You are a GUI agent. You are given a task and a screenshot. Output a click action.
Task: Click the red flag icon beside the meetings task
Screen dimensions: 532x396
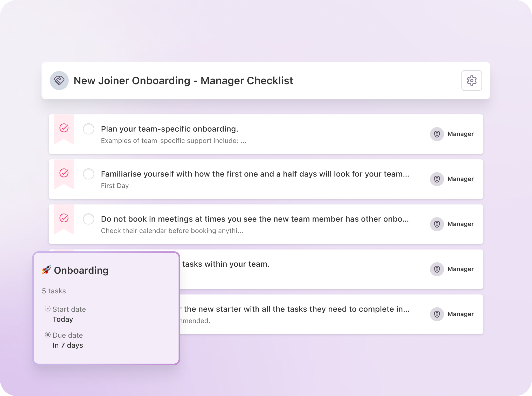[64, 219]
